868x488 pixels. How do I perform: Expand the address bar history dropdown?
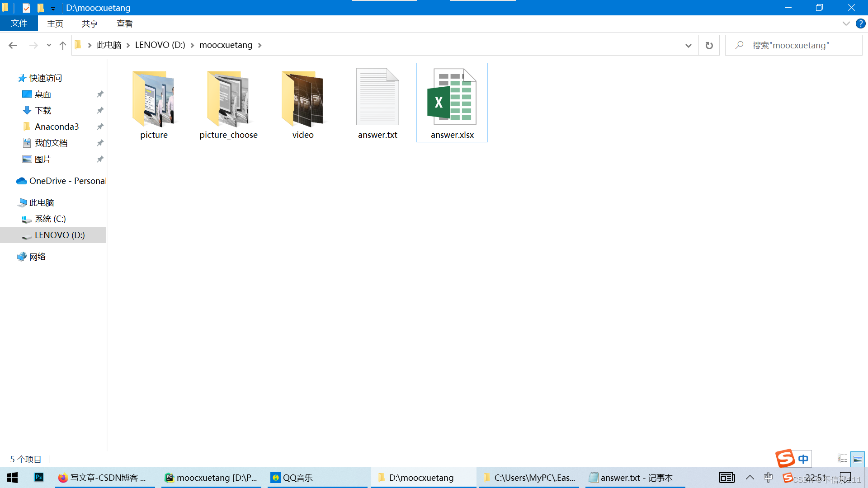(688, 45)
